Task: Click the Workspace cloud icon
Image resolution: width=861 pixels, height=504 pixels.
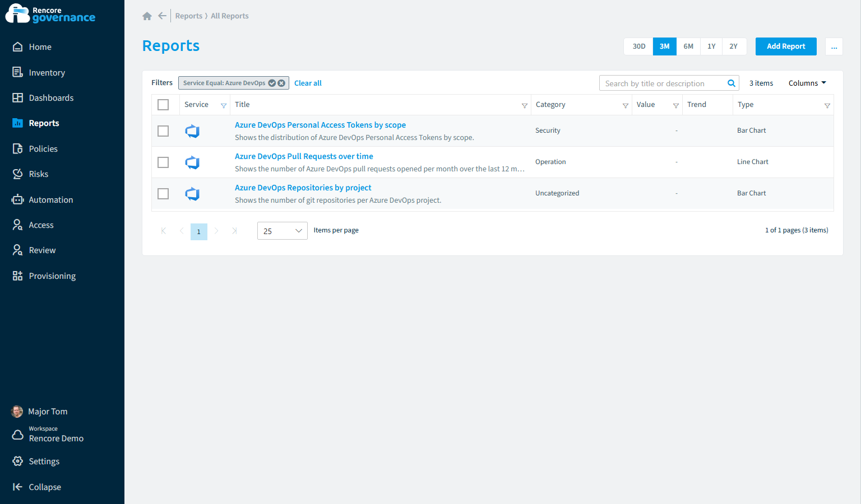Action: (x=18, y=435)
